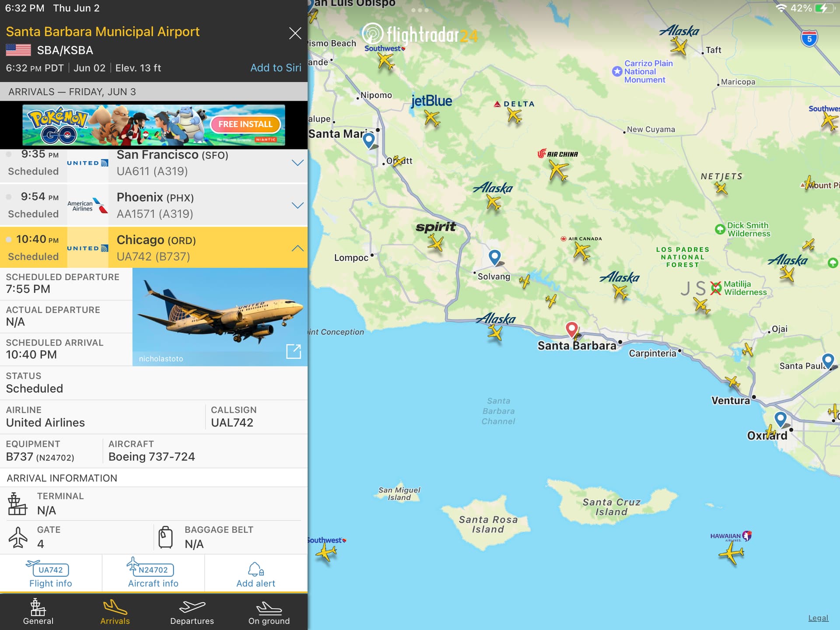
Task: Tap the red Santa Barbara airport pin
Action: pyautogui.click(x=571, y=329)
